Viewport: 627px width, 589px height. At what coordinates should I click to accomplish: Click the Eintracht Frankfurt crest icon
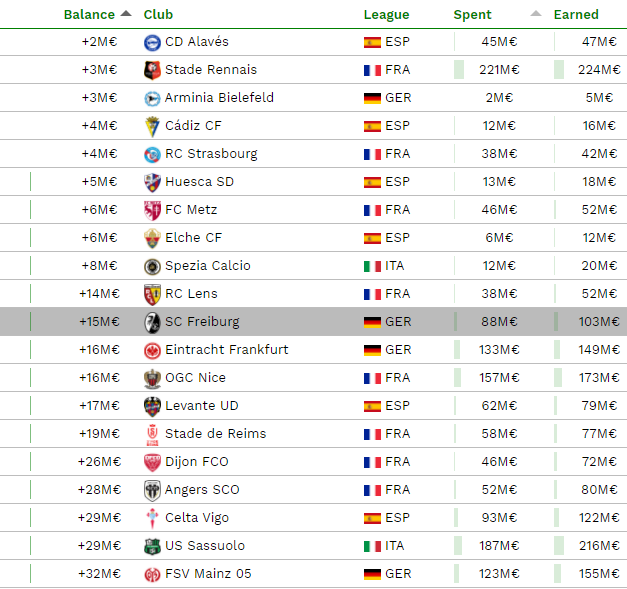(152, 351)
